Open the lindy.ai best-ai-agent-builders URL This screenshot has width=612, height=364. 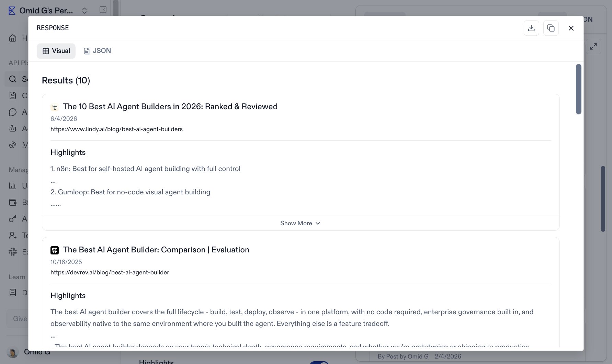tap(116, 129)
